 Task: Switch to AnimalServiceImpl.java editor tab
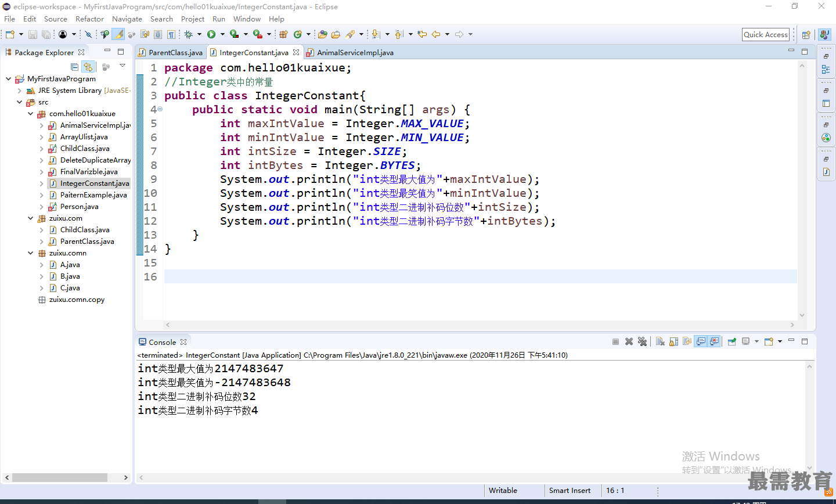350,52
